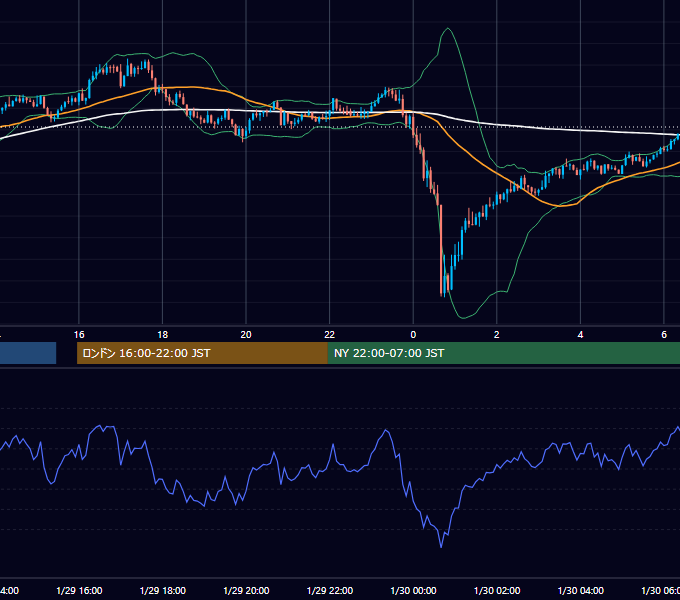Click the 1/29 18:00 date label

pyautogui.click(x=163, y=590)
